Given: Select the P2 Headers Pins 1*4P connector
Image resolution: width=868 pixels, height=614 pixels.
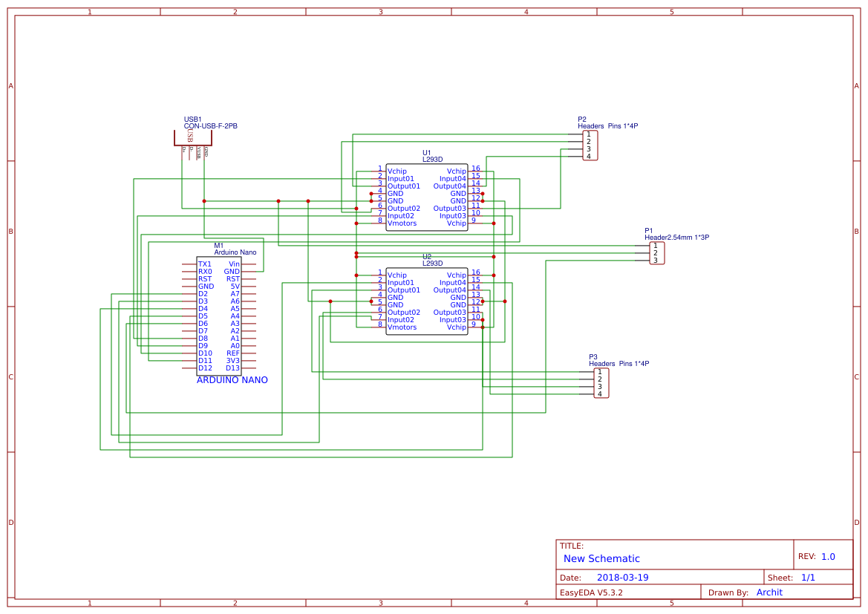Looking at the screenshot, I should pyautogui.click(x=589, y=144).
